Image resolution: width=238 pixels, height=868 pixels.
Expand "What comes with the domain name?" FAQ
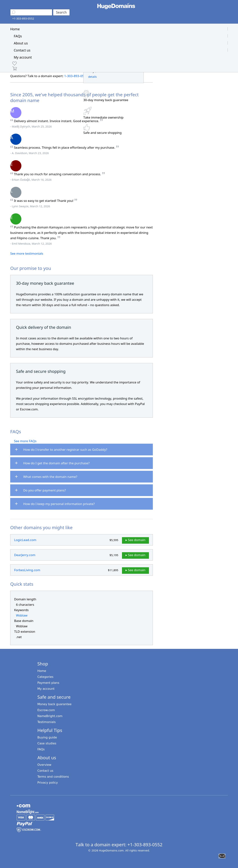(x=81, y=477)
